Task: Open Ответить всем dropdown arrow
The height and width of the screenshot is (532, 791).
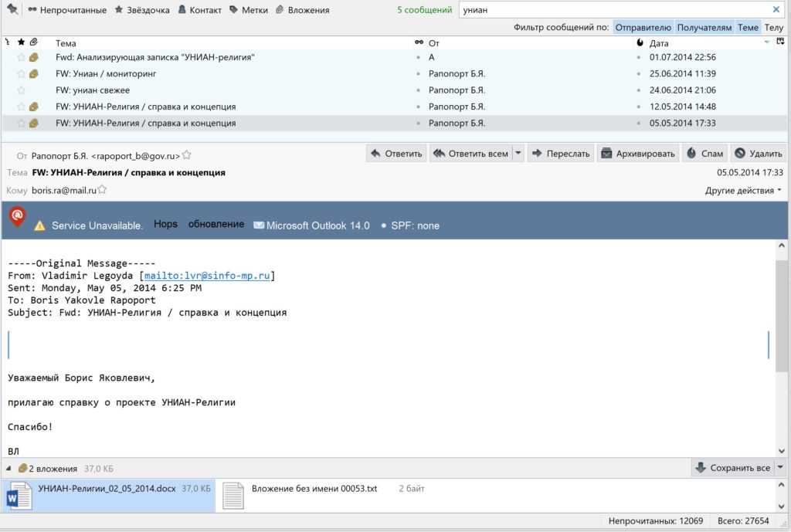Action: tap(518, 154)
